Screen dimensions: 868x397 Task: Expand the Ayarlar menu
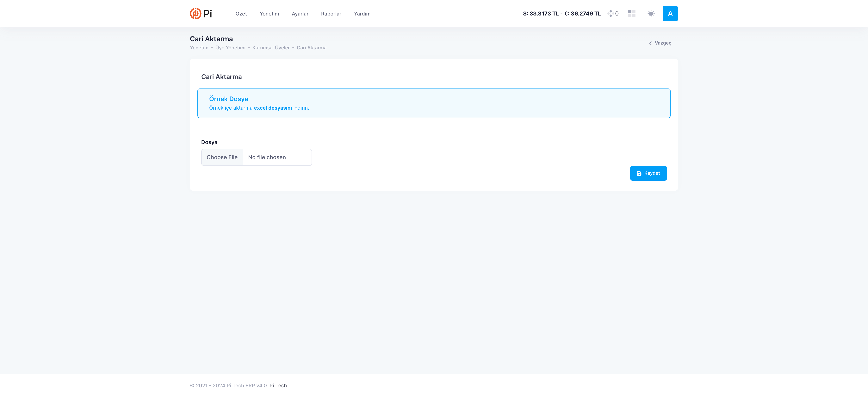300,14
